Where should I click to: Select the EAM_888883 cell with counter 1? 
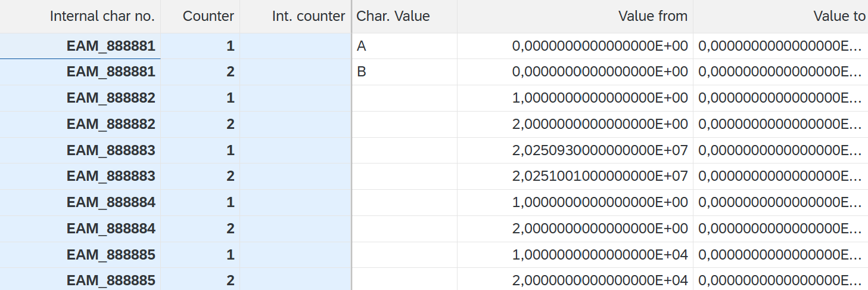[x=111, y=150]
